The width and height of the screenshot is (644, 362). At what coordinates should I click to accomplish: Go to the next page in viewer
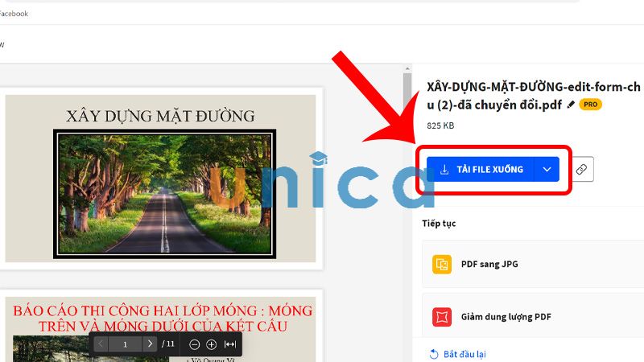tap(150, 344)
